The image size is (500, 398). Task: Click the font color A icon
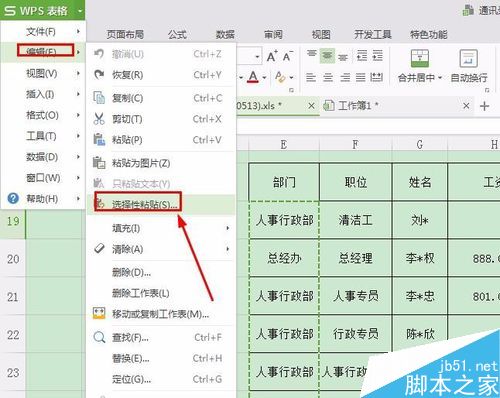pos(253,77)
